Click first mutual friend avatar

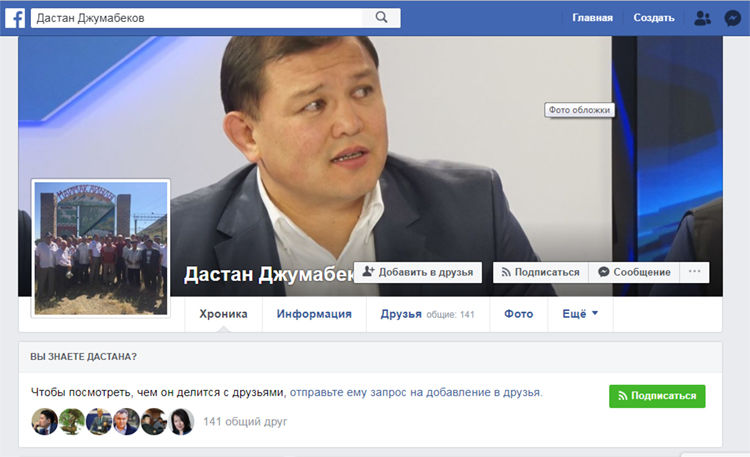45,422
